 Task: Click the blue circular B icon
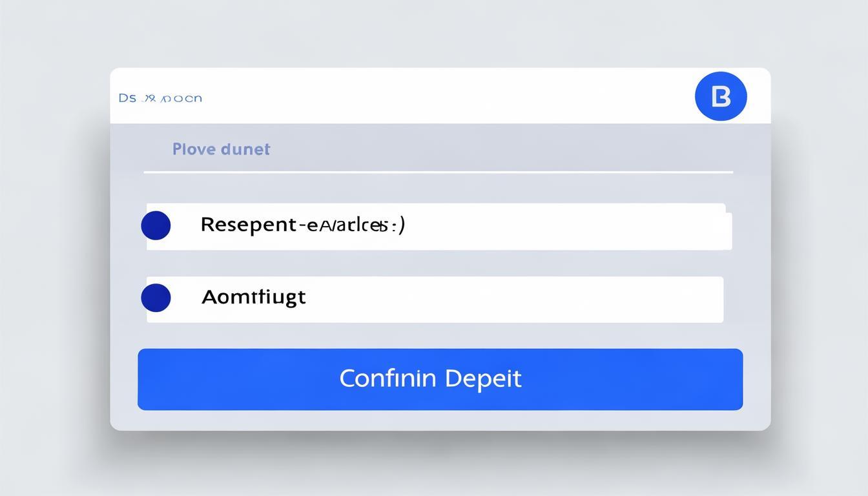pos(721,96)
